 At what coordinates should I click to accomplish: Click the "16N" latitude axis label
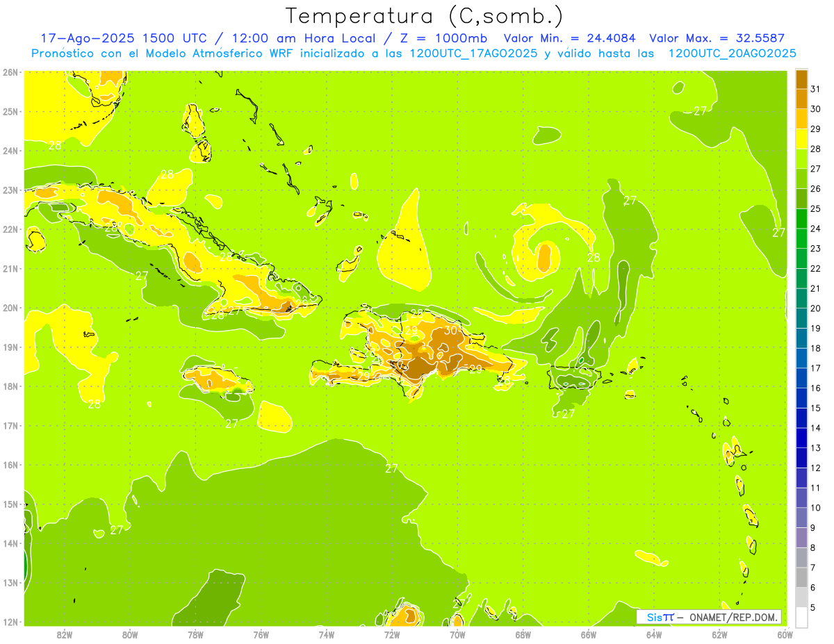pos(10,465)
